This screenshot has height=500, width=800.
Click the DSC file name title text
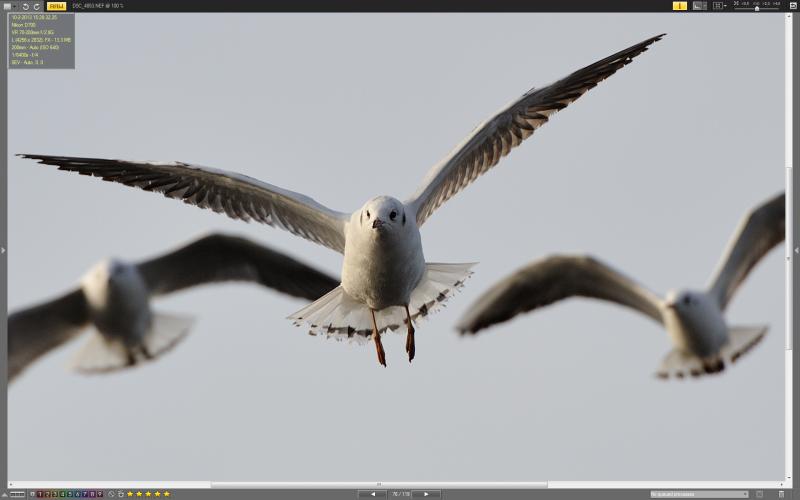tap(97, 6)
